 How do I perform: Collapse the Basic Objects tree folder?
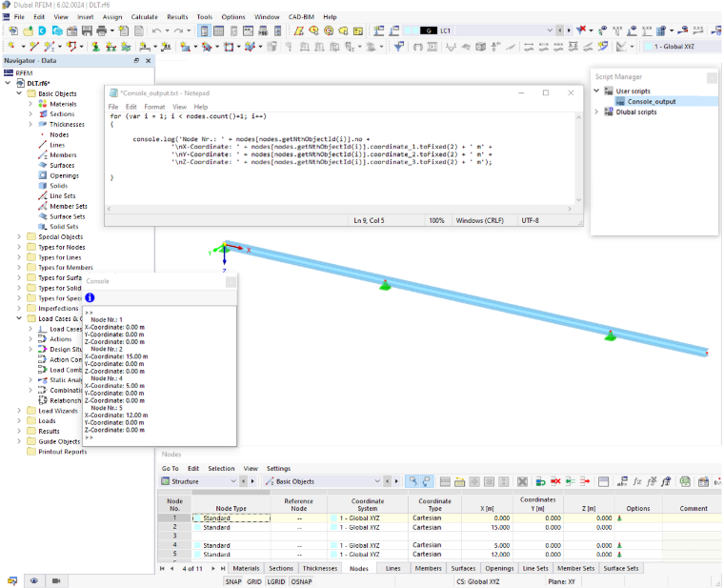pyautogui.click(x=19, y=93)
